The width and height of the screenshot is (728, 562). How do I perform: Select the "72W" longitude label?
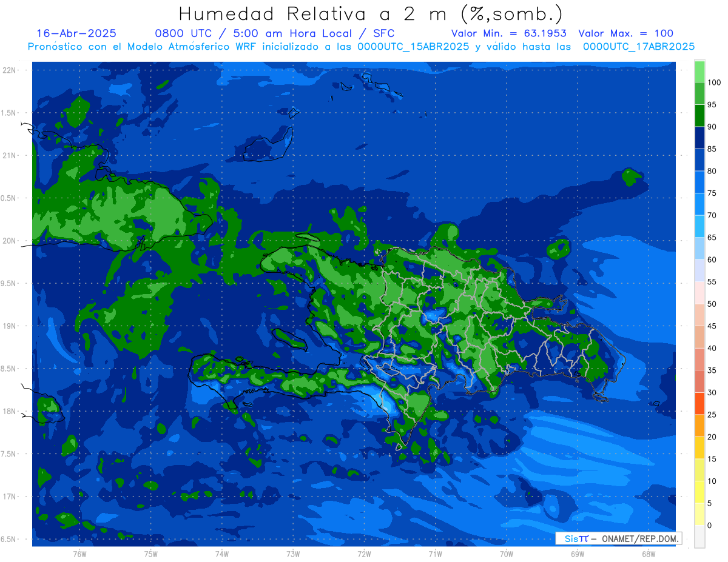364,554
